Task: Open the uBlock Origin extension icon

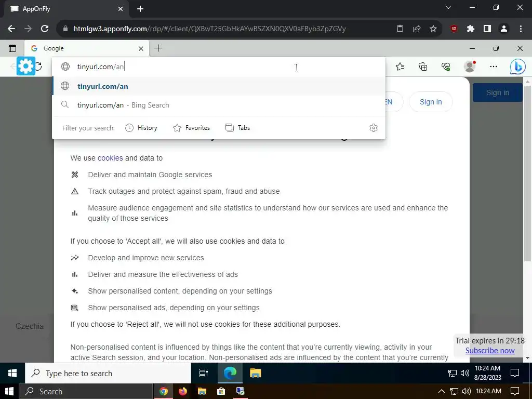Action: tap(454, 29)
